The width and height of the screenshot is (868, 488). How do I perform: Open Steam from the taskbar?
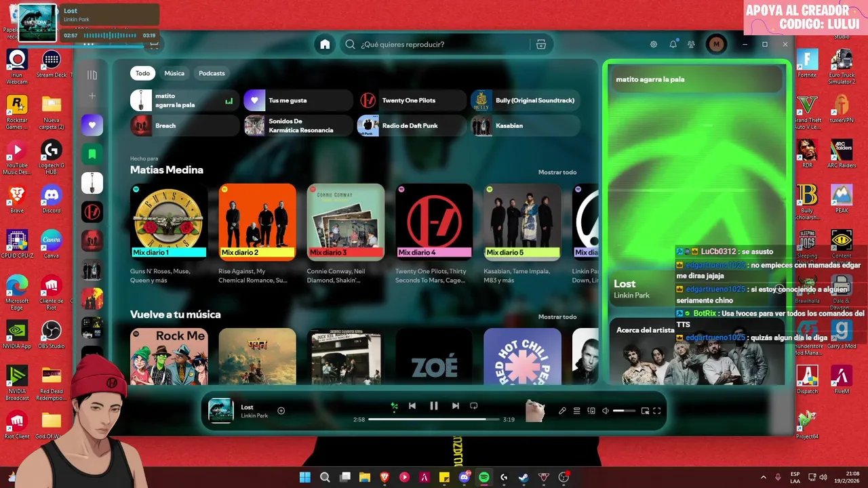pos(524,477)
